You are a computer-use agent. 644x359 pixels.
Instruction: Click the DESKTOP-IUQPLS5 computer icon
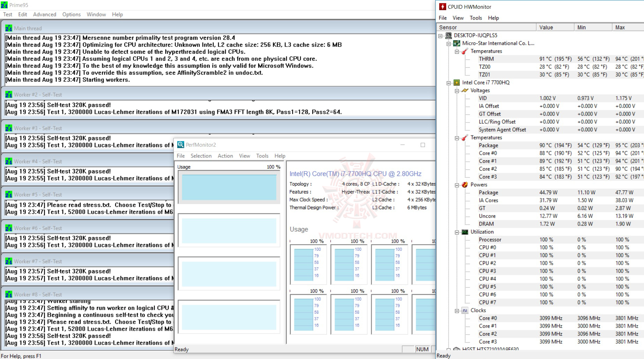point(449,35)
